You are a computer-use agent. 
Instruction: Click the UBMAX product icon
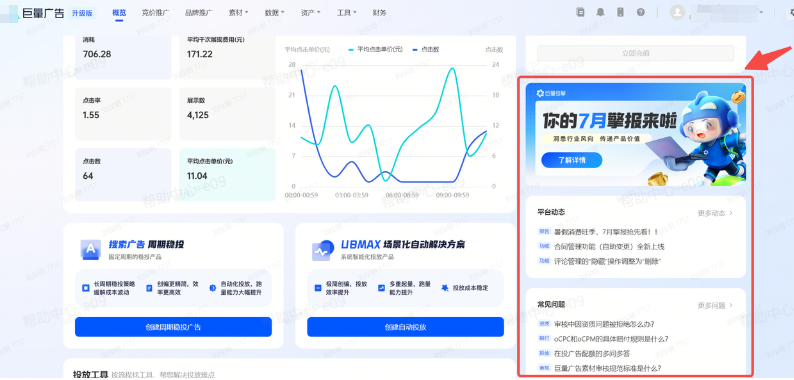click(323, 250)
